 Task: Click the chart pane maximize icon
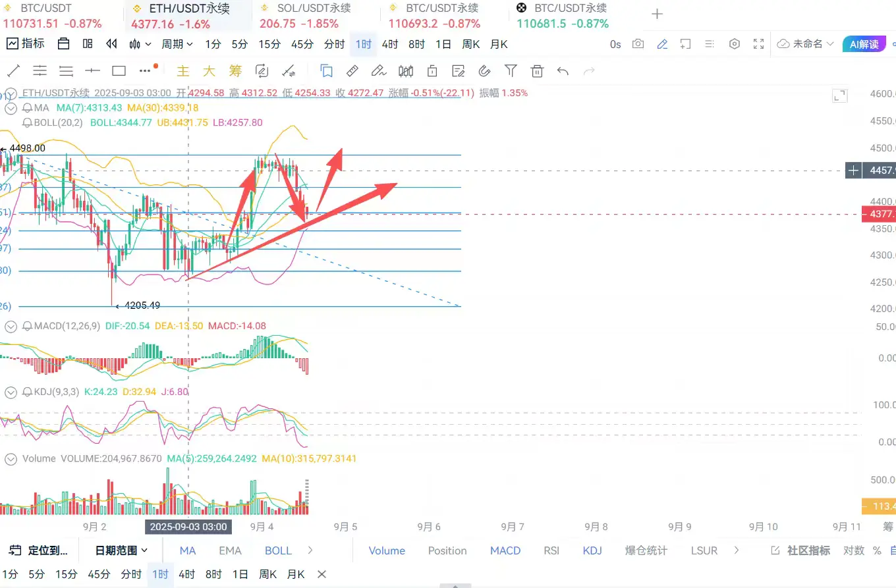(840, 96)
